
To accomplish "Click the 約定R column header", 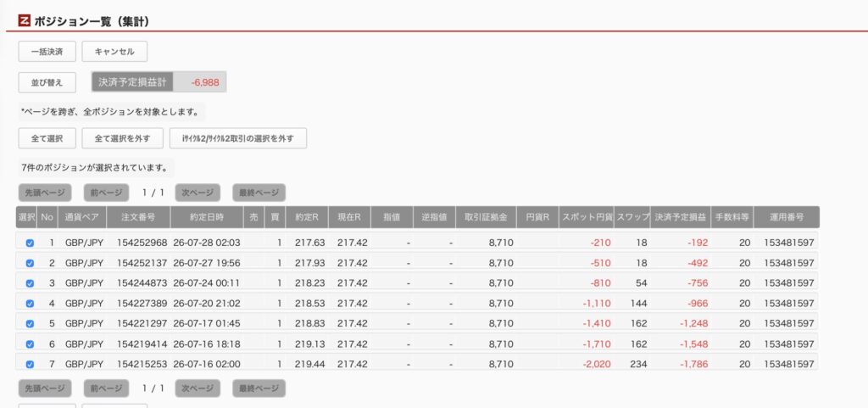I will tap(307, 217).
